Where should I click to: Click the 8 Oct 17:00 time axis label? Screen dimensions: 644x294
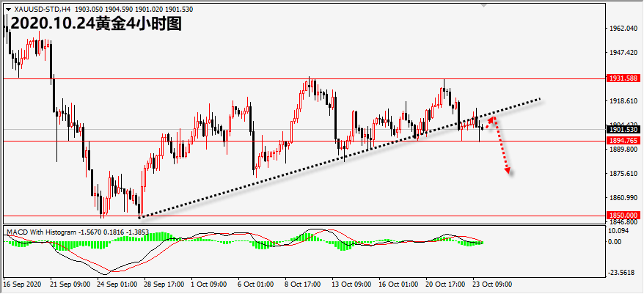(x=302, y=282)
